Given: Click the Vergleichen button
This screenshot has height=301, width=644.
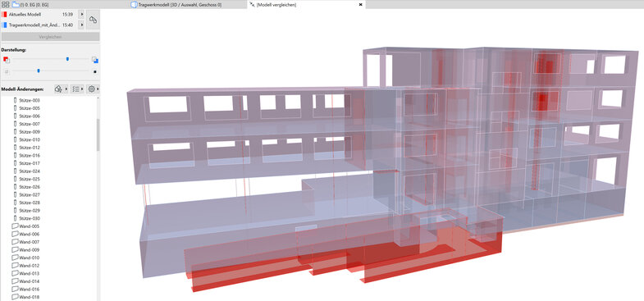Looking at the screenshot, I should tap(51, 37).
